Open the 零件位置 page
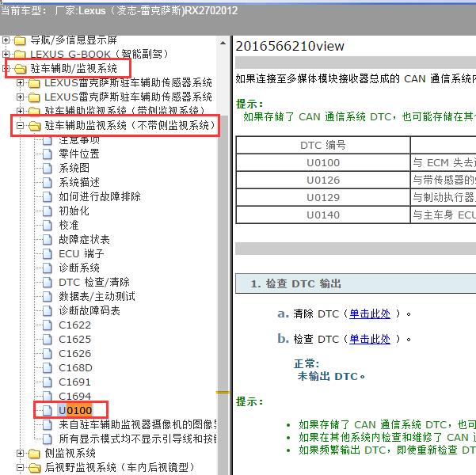This screenshot has width=476, height=475. pos(79,154)
